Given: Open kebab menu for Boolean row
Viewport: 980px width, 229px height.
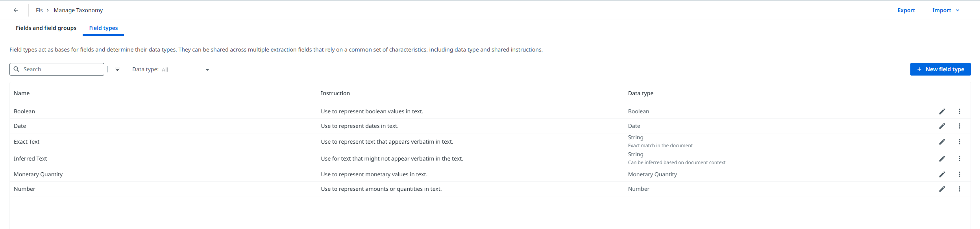Looking at the screenshot, I should (959, 111).
